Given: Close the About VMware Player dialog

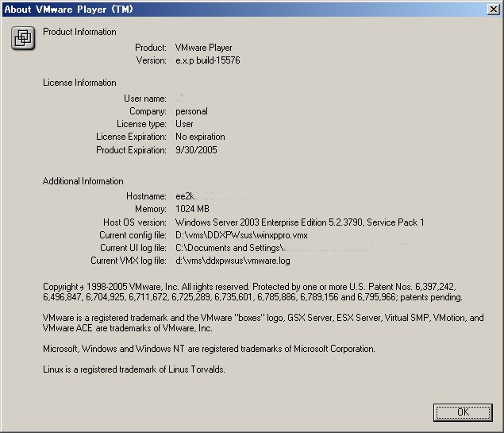Looking at the screenshot, I should (493, 10).
